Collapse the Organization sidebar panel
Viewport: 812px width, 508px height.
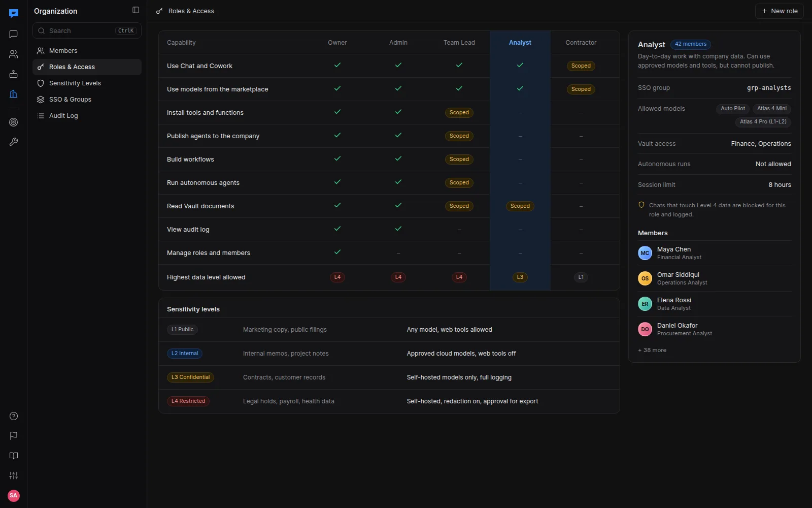[136, 10]
